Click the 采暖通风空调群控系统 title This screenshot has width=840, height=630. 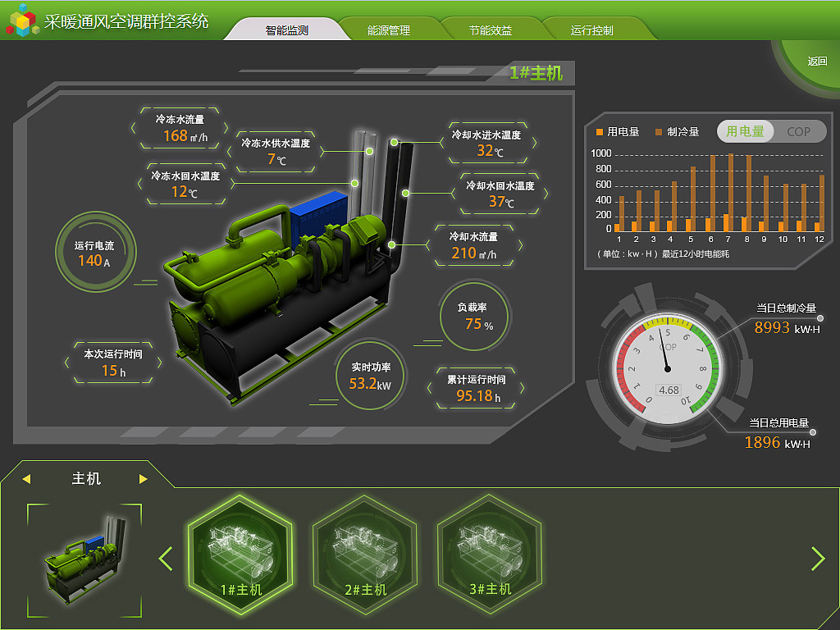coord(126,21)
